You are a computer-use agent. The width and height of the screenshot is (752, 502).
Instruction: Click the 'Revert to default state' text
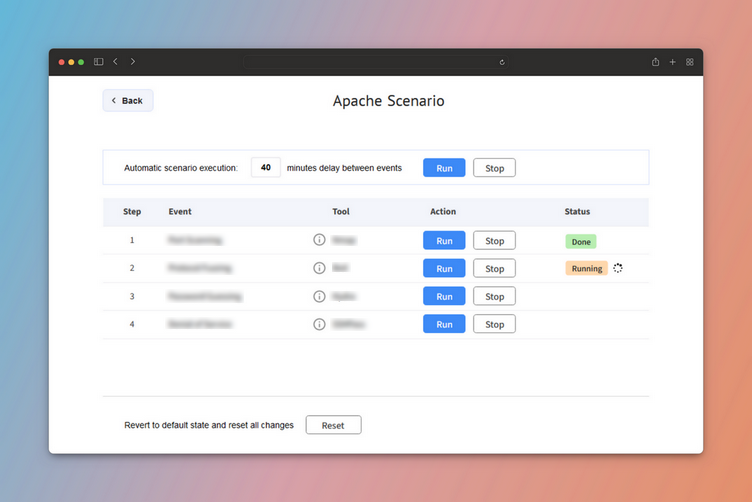(x=209, y=425)
